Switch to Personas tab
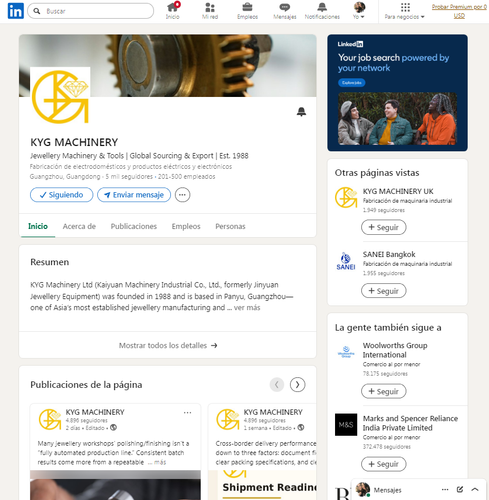This screenshot has height=500, width=489. click(x=230, y=226)
